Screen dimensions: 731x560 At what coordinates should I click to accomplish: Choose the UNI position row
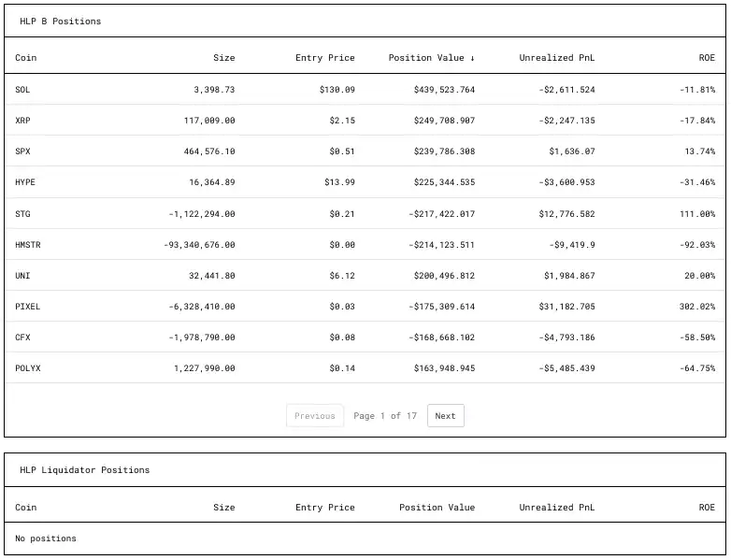tap(23, 276)
